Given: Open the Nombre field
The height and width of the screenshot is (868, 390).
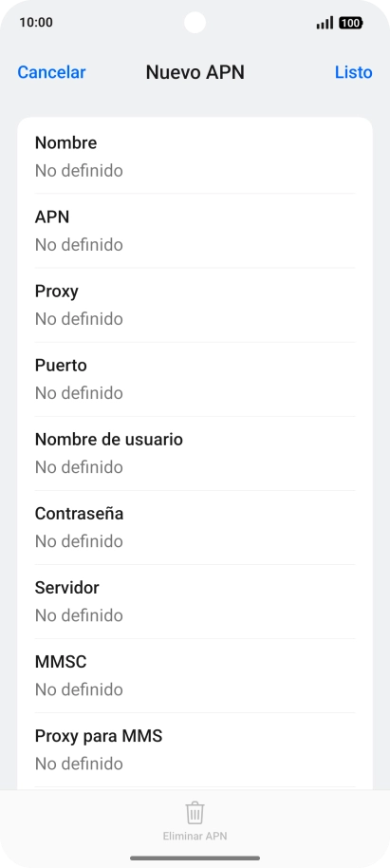Looking at the screenshot, I should click(x=195, y=157).
